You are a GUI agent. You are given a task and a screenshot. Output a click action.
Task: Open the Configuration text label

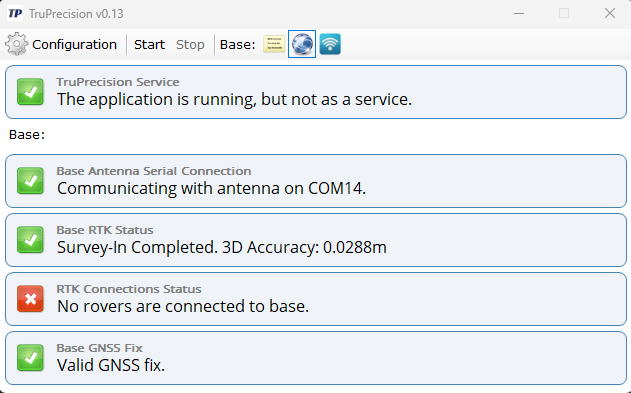(x=74, y=44)
